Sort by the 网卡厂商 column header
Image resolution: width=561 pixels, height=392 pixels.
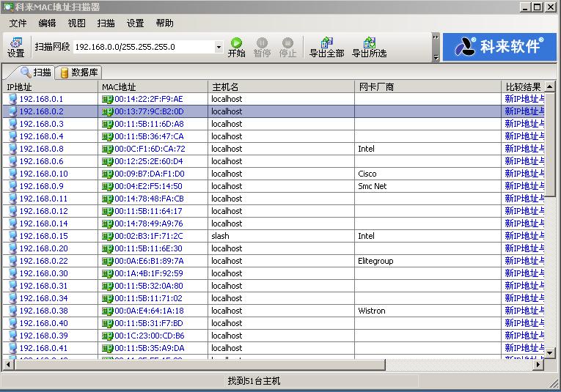point(428,87)
